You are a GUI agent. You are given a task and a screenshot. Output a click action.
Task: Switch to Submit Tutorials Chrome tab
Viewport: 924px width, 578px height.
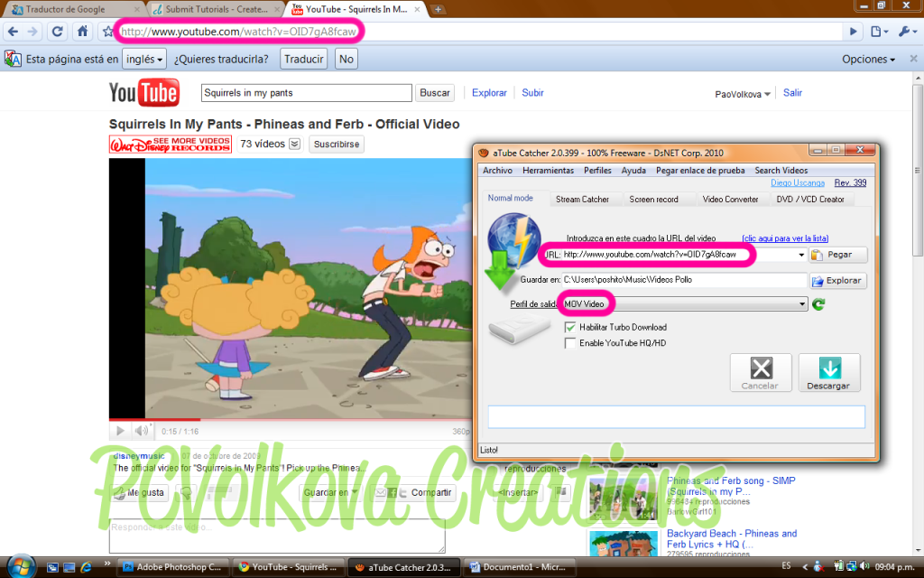pos(215,9)
